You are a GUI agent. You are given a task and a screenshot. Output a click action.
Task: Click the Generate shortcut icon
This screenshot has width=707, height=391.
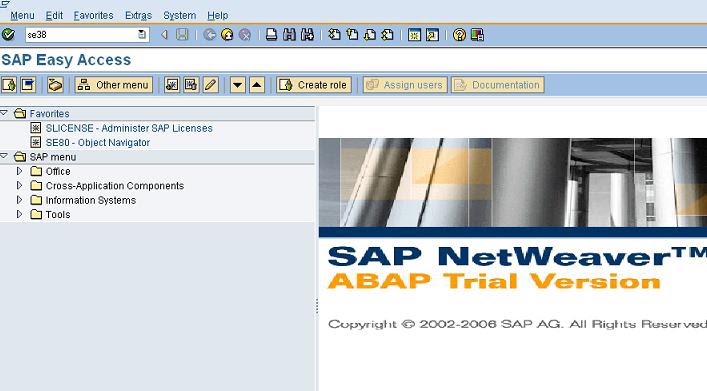tap(432, 35)
